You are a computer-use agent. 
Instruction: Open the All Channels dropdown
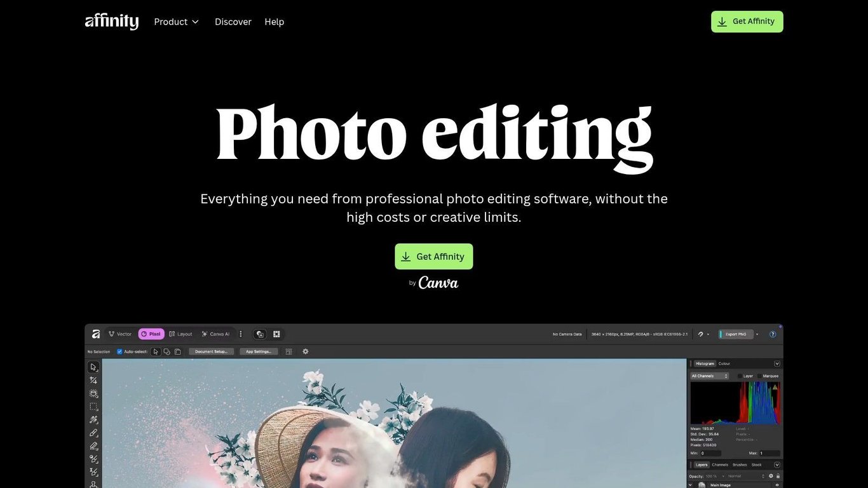coord(707,376)
